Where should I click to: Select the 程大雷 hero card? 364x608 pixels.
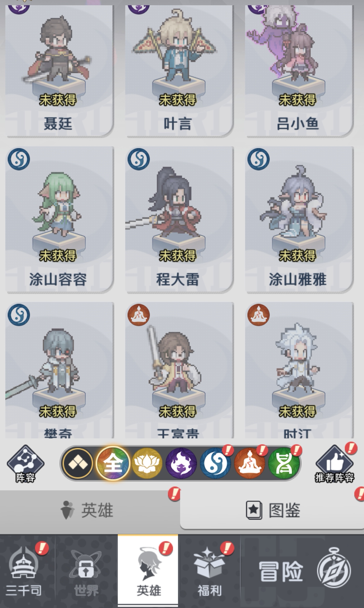[x=179, y=220]
